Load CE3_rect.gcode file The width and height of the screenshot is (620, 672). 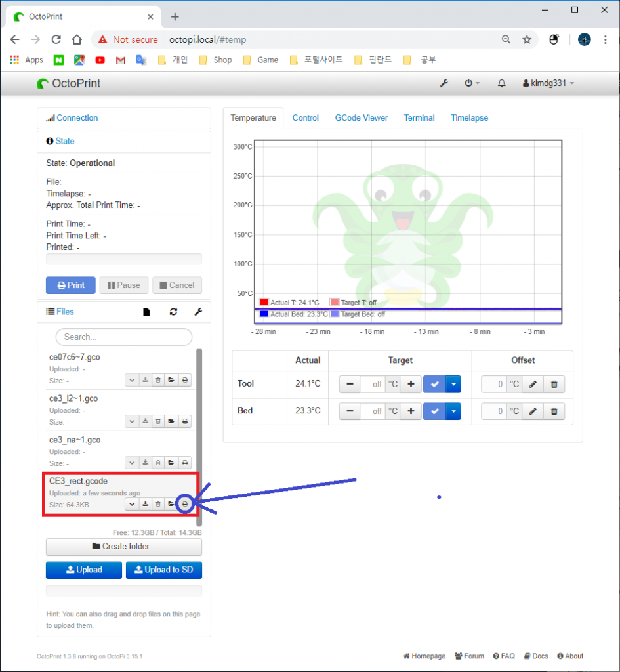click(171, 505)
